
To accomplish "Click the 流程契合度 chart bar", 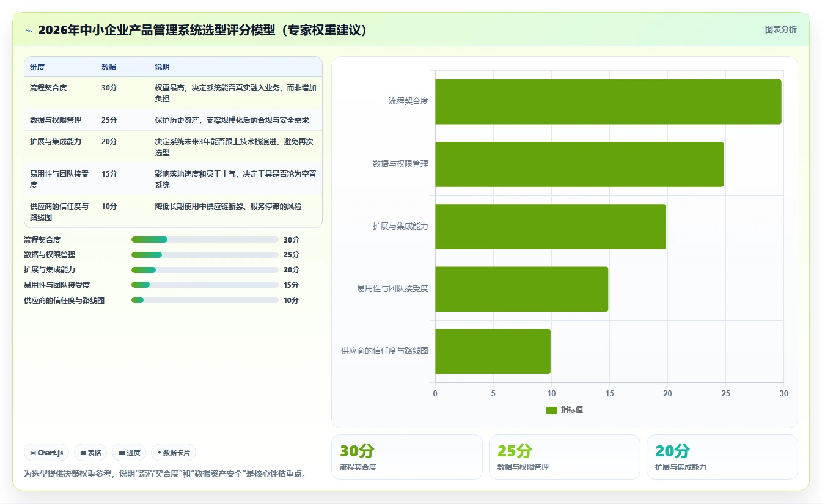I will tap(608, 102).
